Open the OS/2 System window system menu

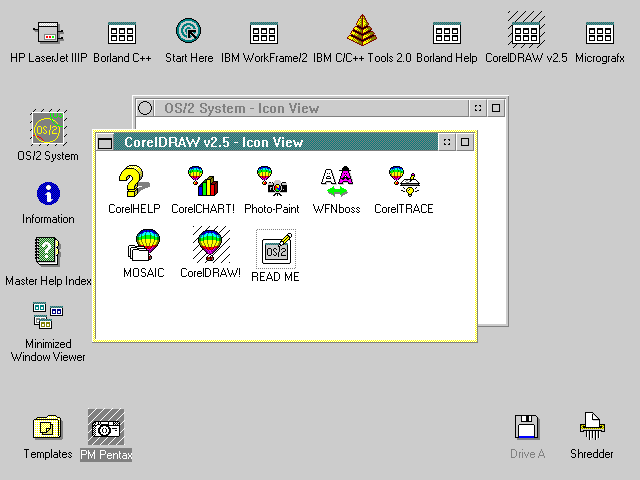(145, 108)
